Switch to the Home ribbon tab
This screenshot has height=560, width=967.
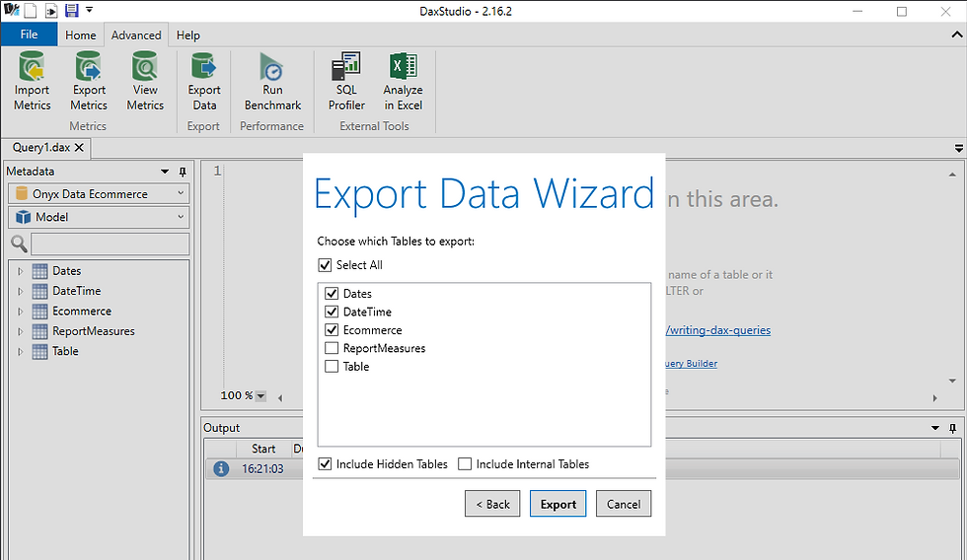pyautogui.click(x=81, y=35)
